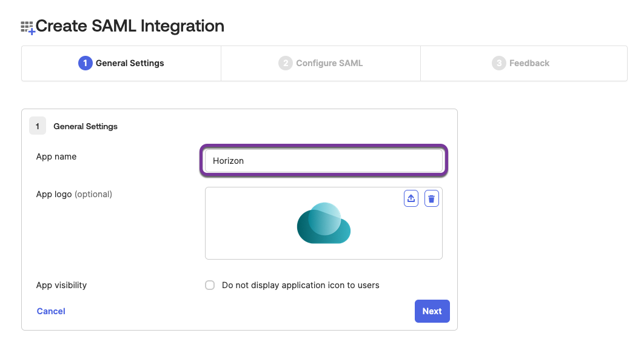
Task: Enable the hide application icon checkbox
Action: coord(210,285)
